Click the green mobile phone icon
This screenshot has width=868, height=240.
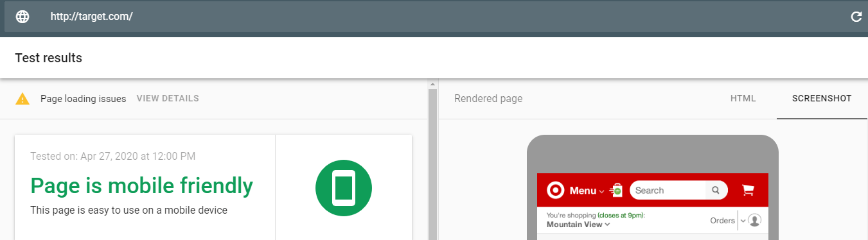point(344,188)
